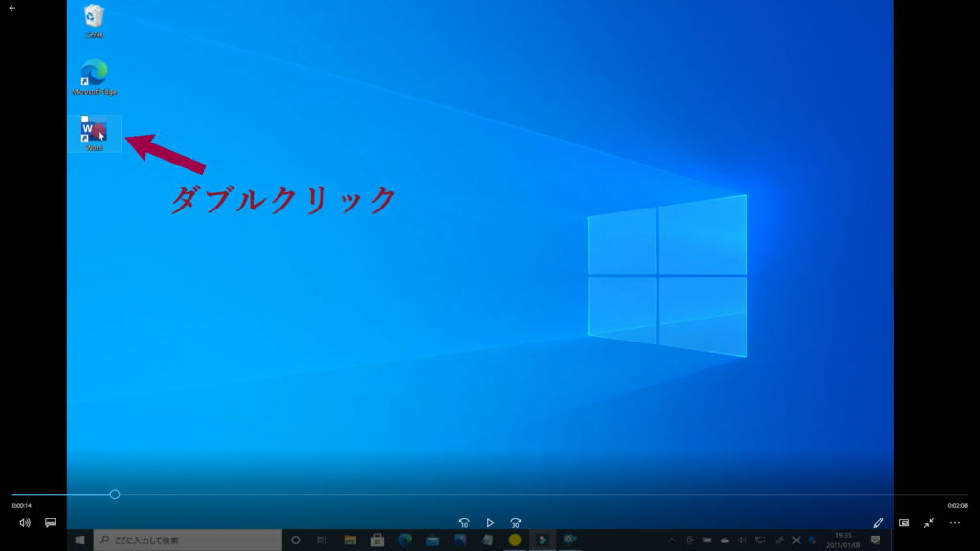Click the Word desktop shortcut icon

(94, 132)
